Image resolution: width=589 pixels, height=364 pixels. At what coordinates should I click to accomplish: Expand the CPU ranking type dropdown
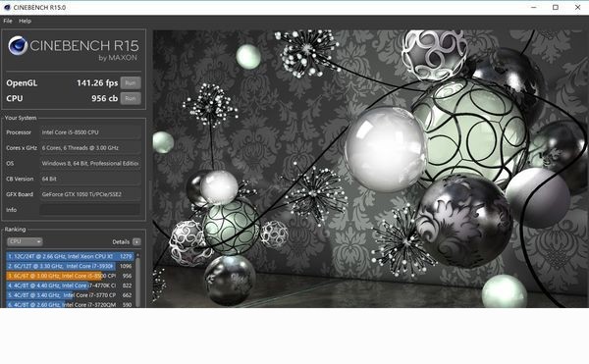[25, 241]
